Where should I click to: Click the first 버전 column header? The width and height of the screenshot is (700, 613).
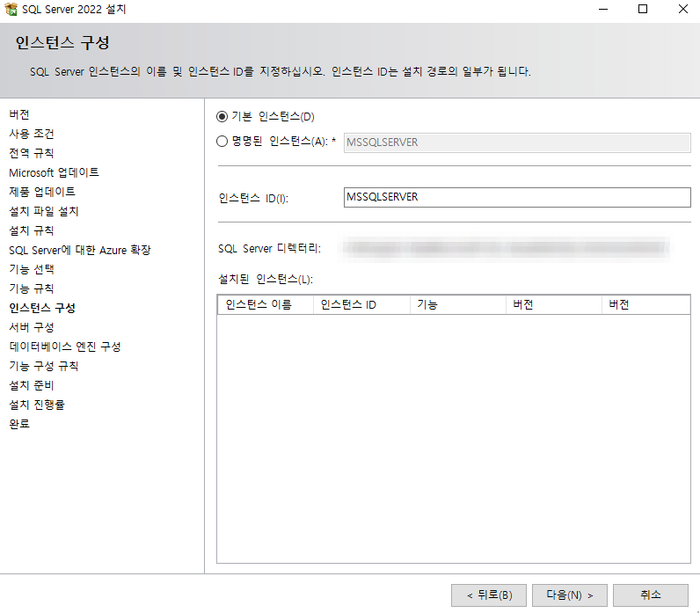coord(553,304)
